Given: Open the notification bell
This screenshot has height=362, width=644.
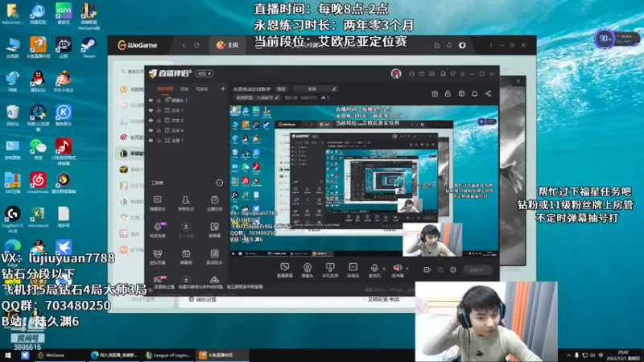Looking at the screenshot, I should click(474, 93).
